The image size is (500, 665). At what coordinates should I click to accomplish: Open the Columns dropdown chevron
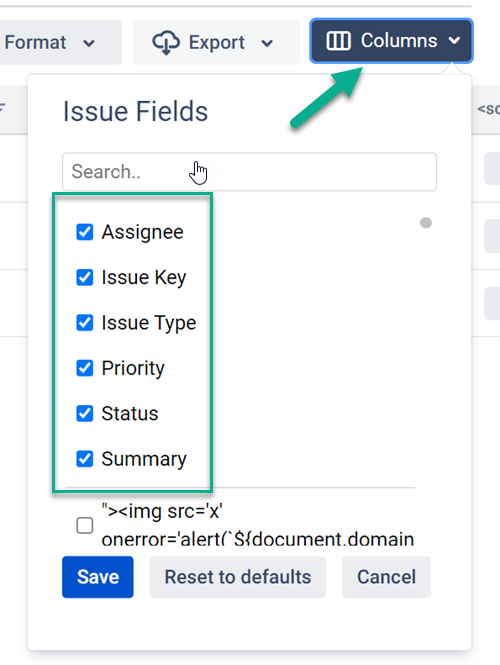point(454,41)
